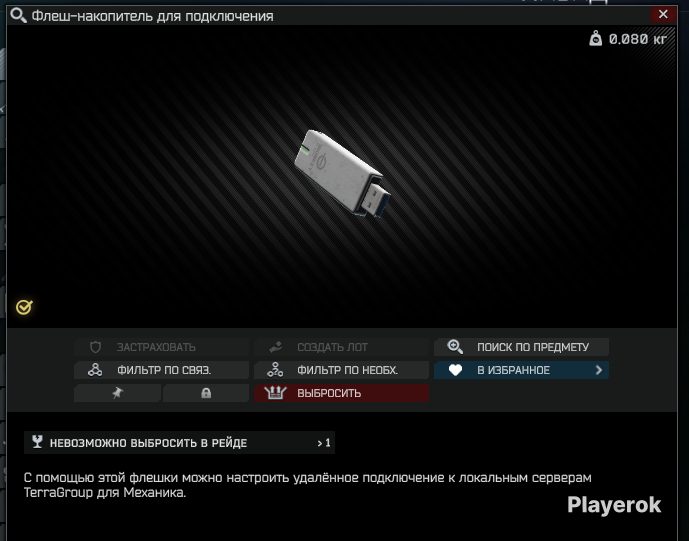Screen dimensions: 689x541
Task: Open ФИЛЬТР ПО СВЯЗ. linked filter
Action: (161, 370)
